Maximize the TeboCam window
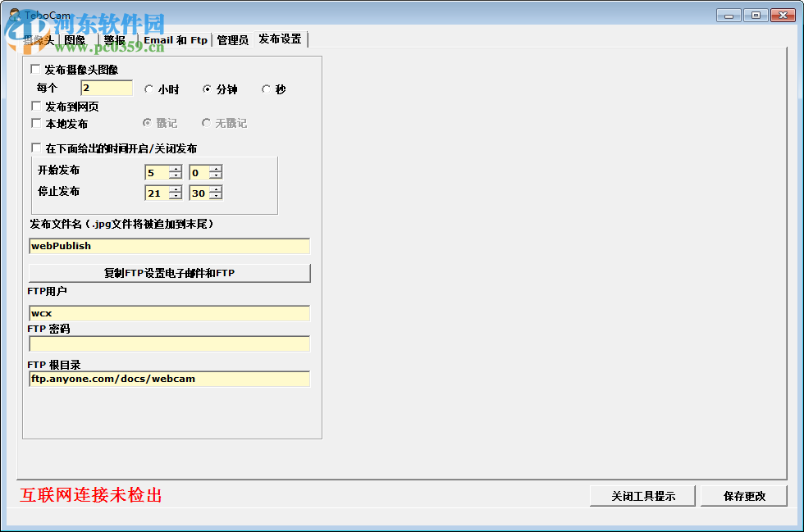The image size is (804, 532). coord(756,16)
